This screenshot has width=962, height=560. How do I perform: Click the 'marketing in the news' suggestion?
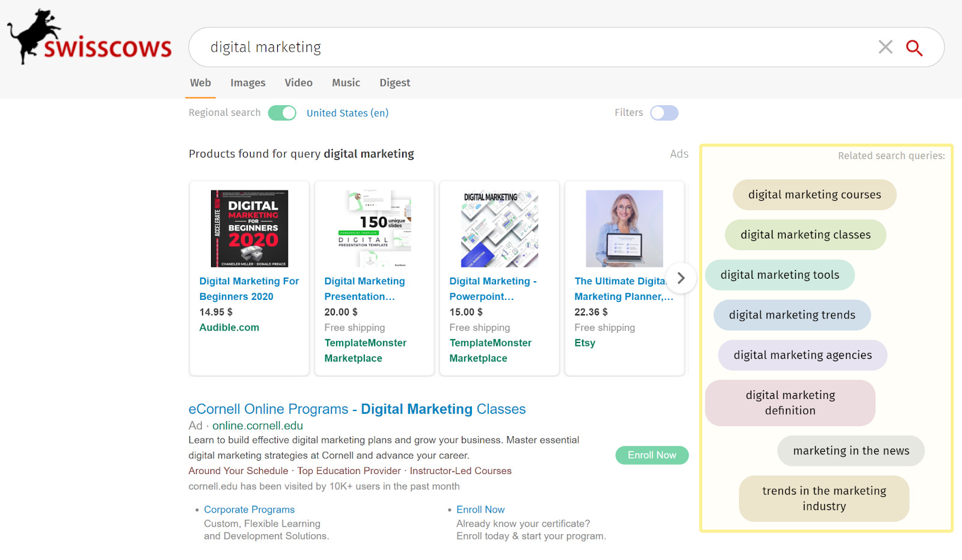851,451
